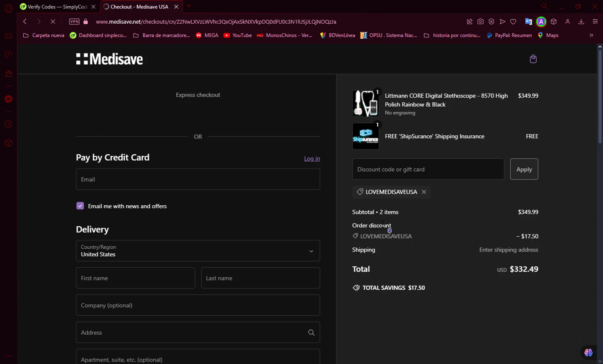The height and width of the screenshot is (364, 603).
Task: Open GX Corner gamepad icon in sidebar
Action: [x=8, y=36]
